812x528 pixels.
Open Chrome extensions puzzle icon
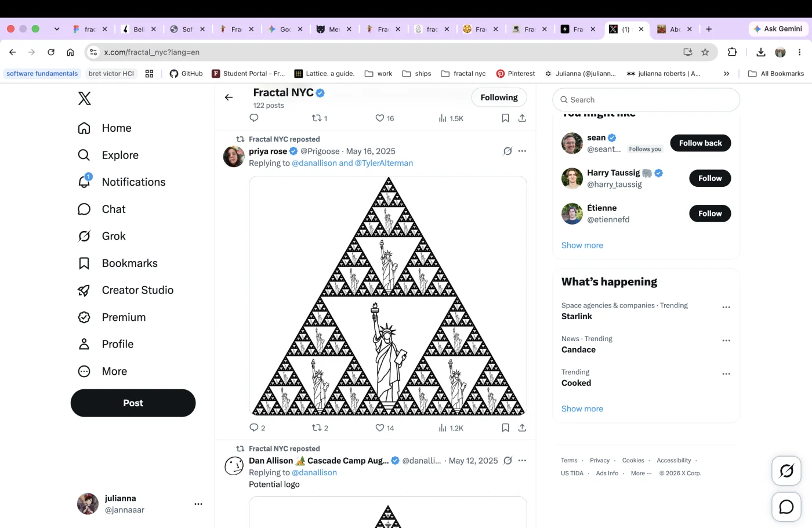coord(732,52)
